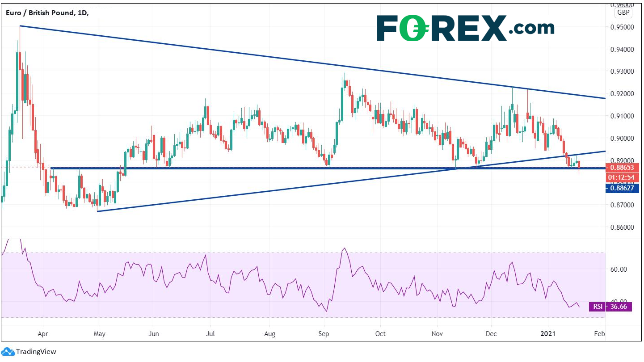644x362 pixels.
Task: Click the Dec date axis label
Action: [x=491, y=334]
